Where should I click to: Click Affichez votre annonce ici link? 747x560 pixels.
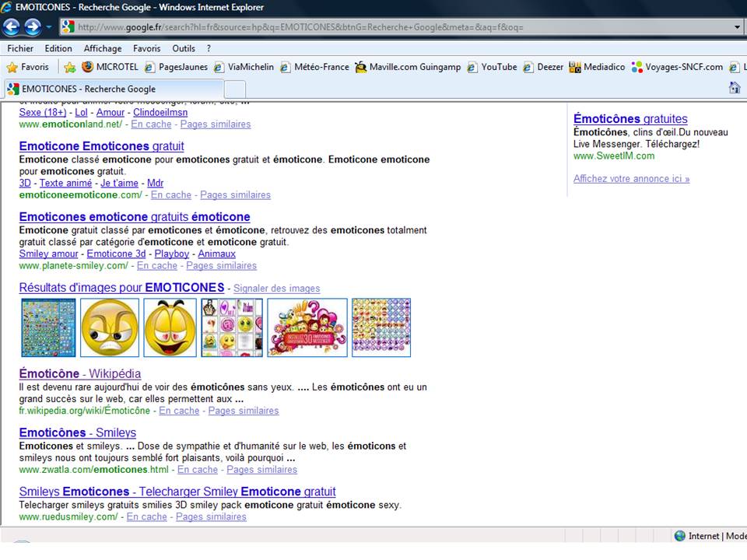point(632,179)
